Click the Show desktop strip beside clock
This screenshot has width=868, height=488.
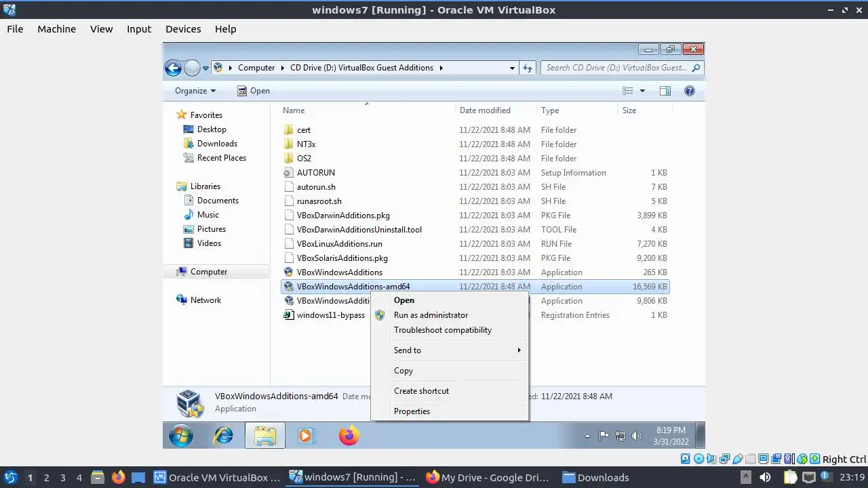tap(701, 435)
